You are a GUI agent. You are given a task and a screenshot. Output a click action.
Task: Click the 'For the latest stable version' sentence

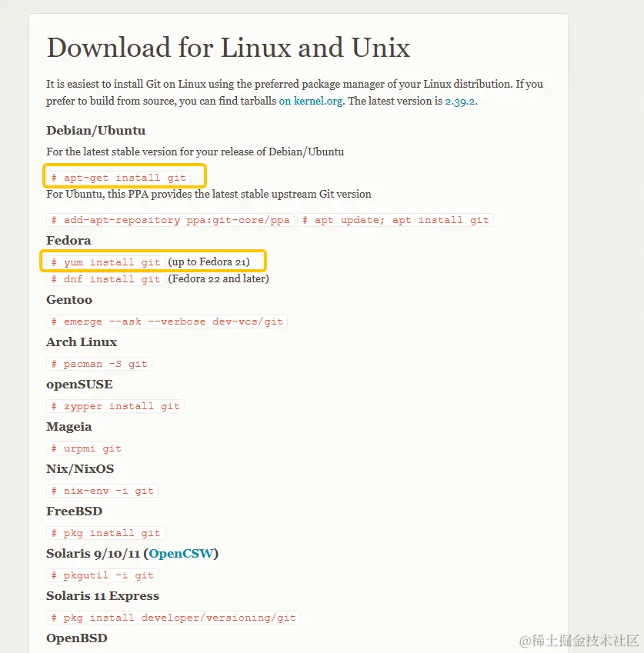195,152
